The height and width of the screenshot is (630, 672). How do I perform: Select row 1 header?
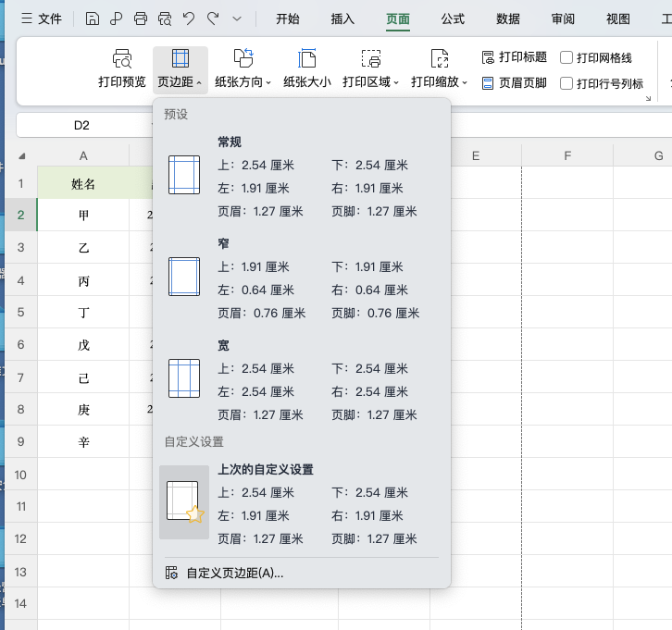20,183
